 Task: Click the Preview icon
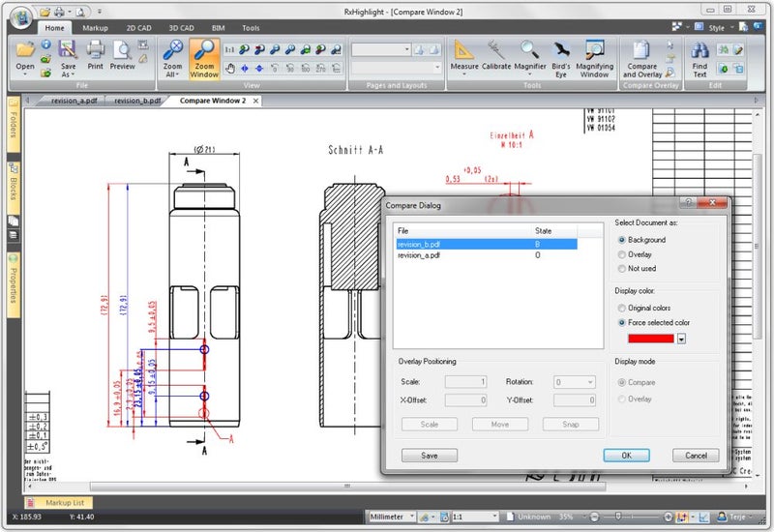(x=122, y=49)
